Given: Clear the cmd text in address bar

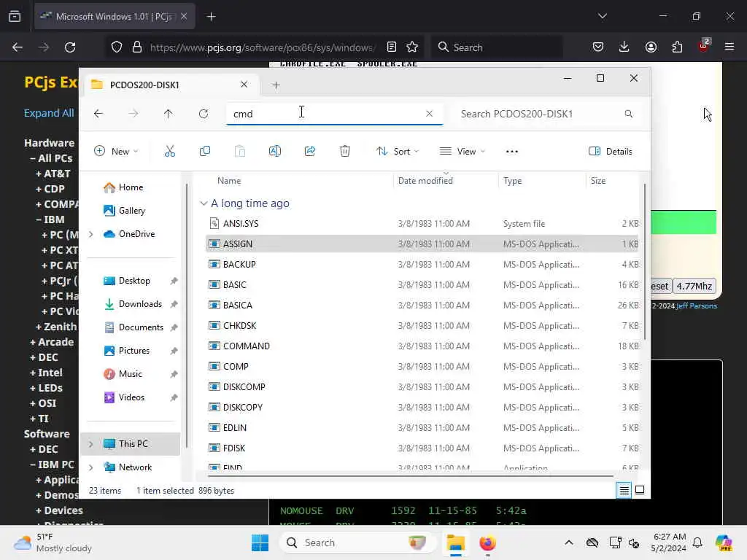Looking at the screenshot, I should pos(429,114).
